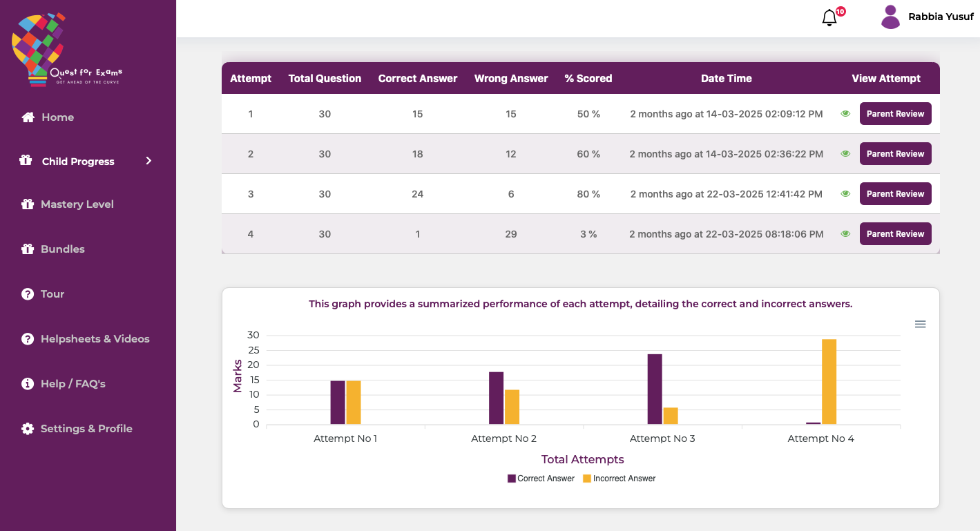The image size is (980, 531).
Task: Click the Bundles gift icon
Action: [x=28, y=249]
